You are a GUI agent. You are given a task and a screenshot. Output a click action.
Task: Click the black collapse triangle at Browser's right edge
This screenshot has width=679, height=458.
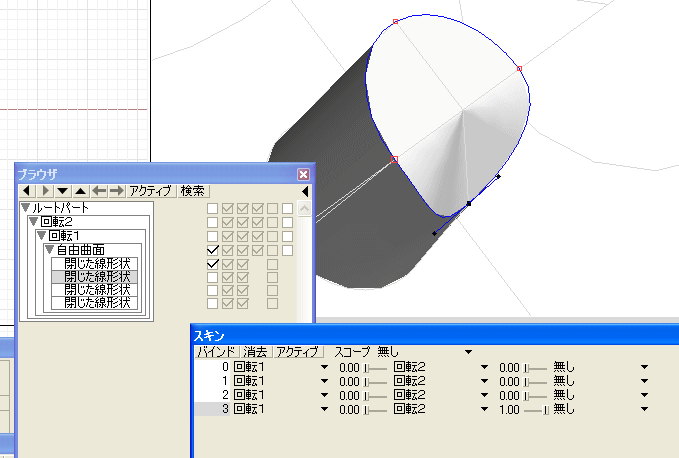[305, 190]
